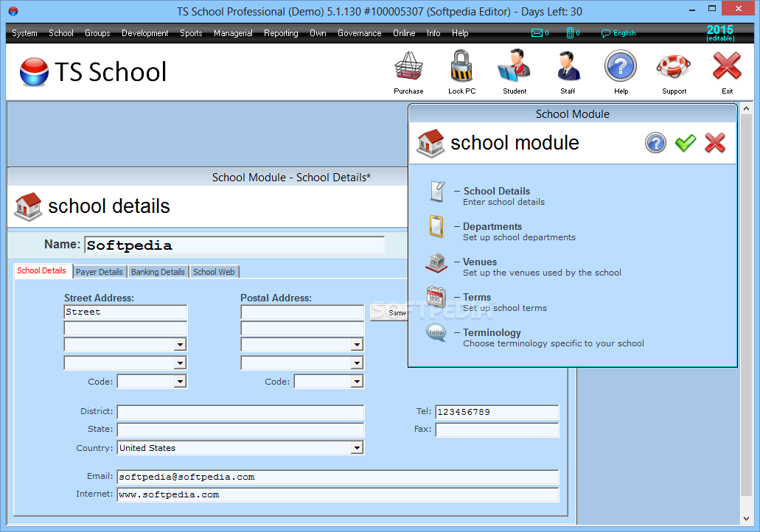
Task: Select the School Details tab
Action: coord(42,270)
